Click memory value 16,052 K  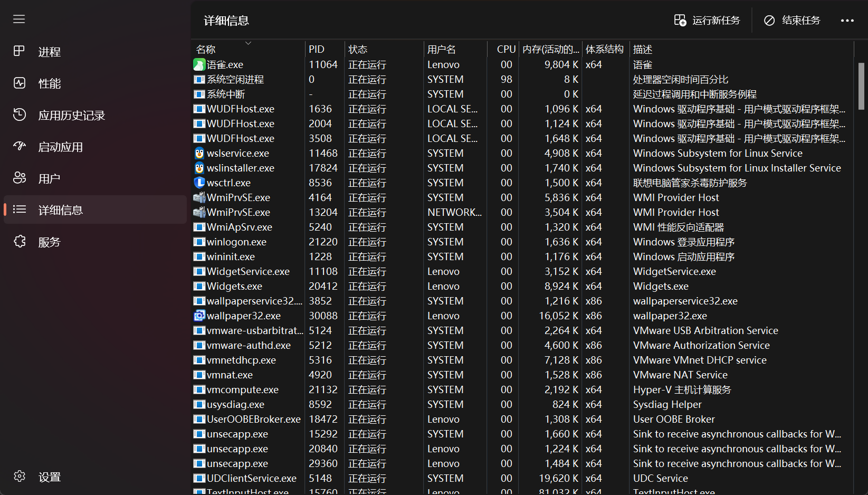click(x=558, y=316)
